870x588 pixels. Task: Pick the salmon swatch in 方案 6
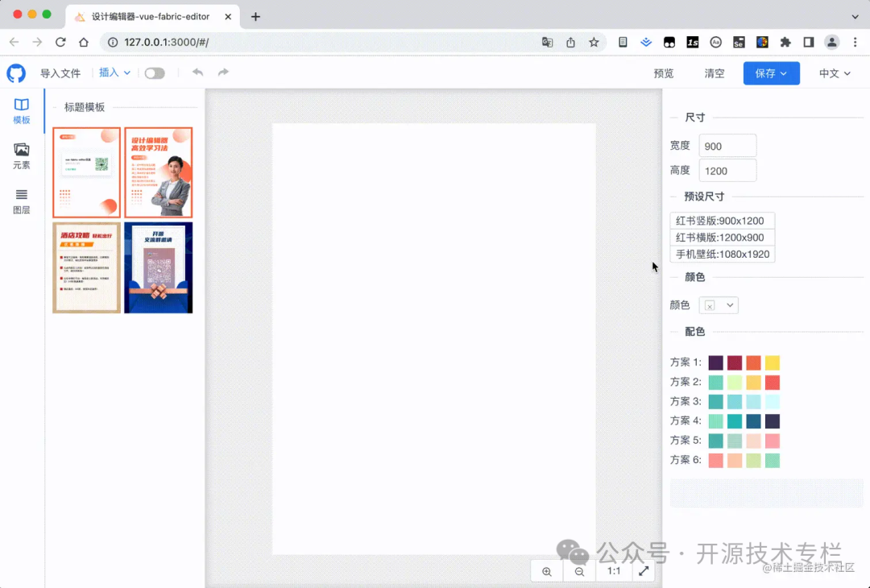point(716,461)
